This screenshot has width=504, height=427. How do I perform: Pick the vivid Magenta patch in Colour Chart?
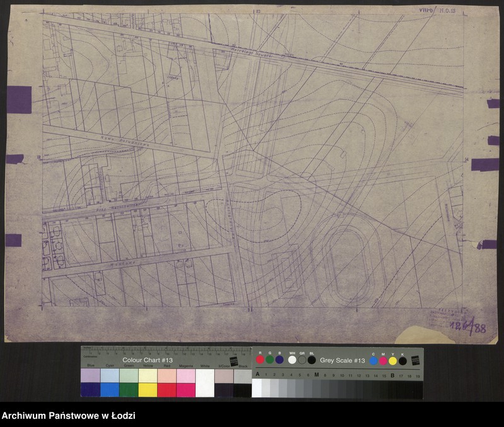pyautogui.click(x=186, y=390)
